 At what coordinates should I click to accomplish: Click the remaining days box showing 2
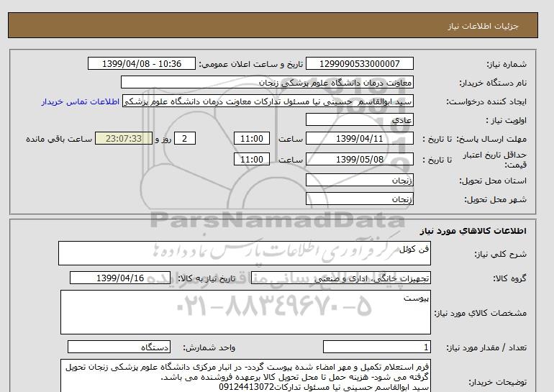pyautogui.click(x=185, y=138)
